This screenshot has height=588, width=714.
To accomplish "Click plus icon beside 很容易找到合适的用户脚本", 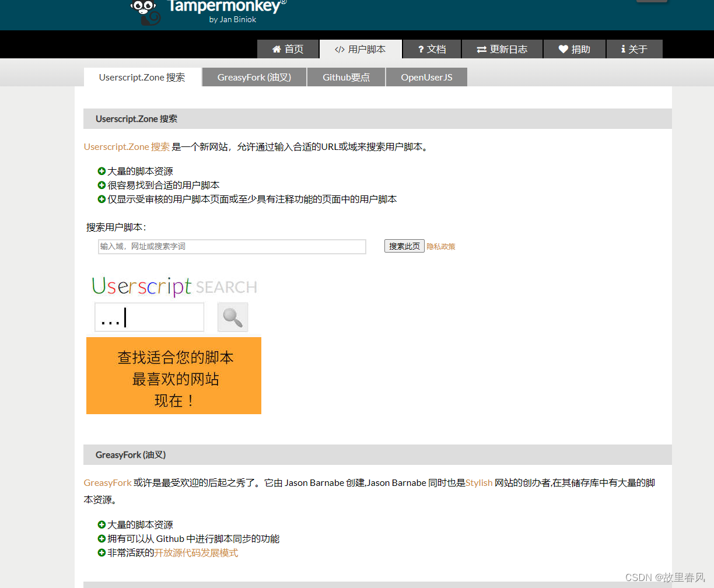I will click(x=101, y=185).
